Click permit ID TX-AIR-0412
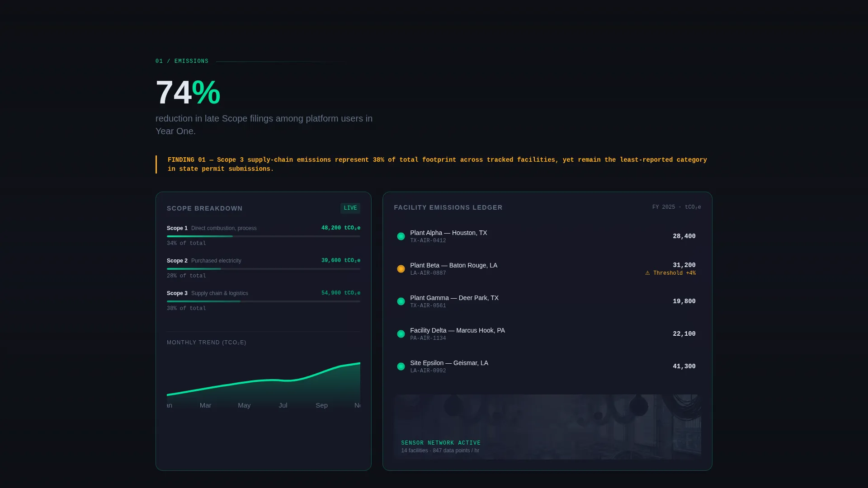Screen dimensions: 868x488 point(428,241)
